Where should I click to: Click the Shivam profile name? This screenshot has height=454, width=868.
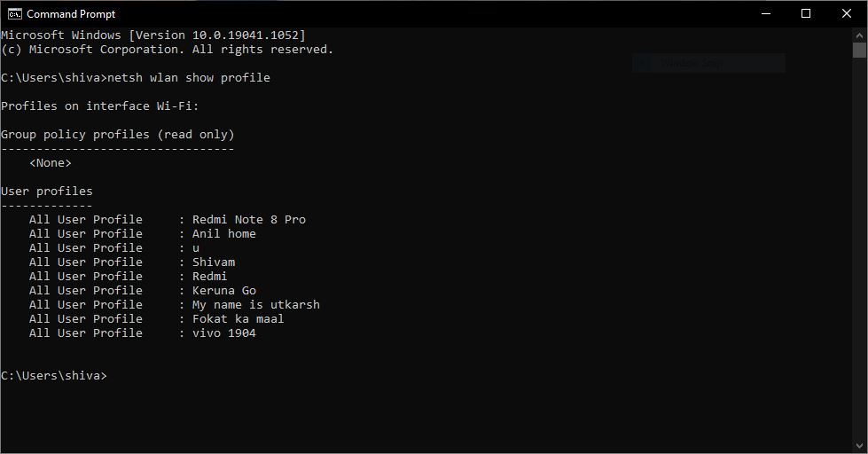(x=214, y=262)
